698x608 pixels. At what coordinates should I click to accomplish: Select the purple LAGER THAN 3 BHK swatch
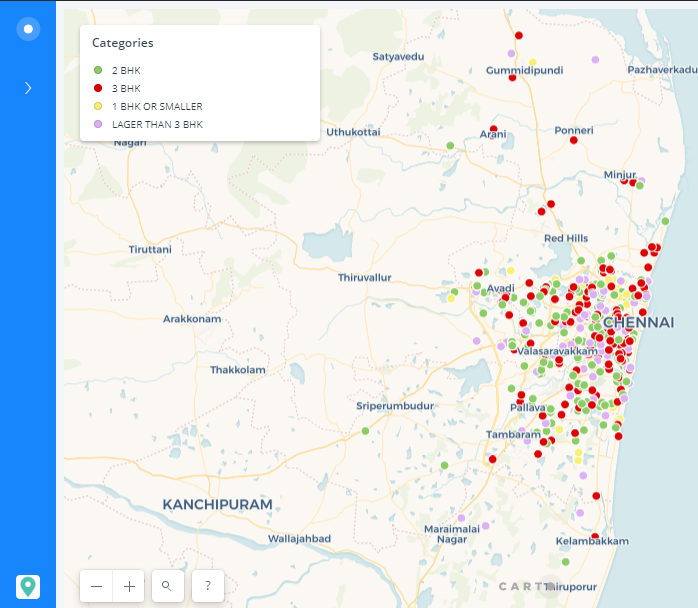point(98,124)
